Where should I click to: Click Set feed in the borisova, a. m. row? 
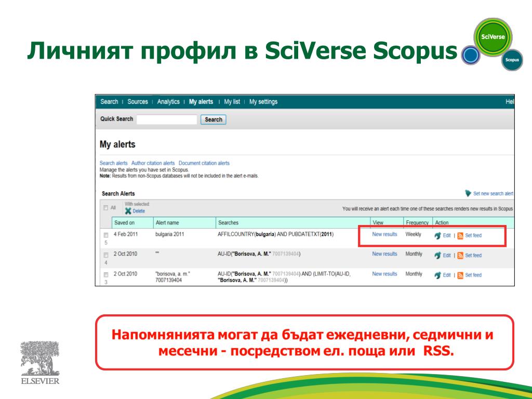[473, 275]
